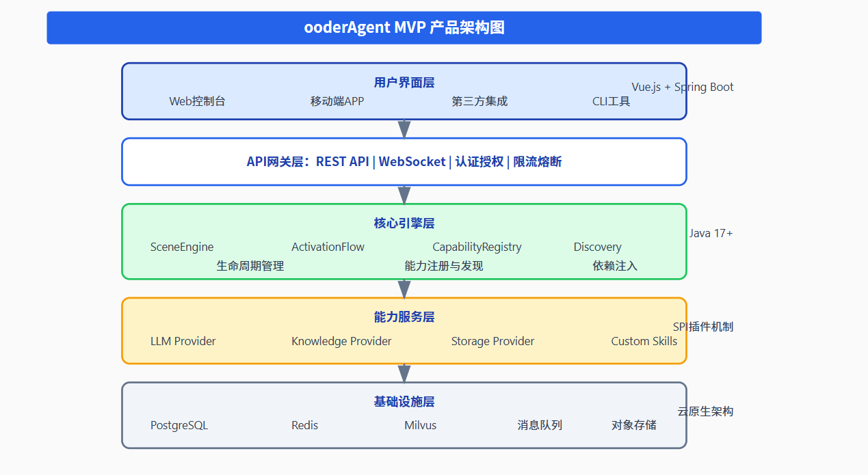Click the Milvus label
Image resolution: width=868 pixels, height=475 pixels.
[x=420, y=425]
